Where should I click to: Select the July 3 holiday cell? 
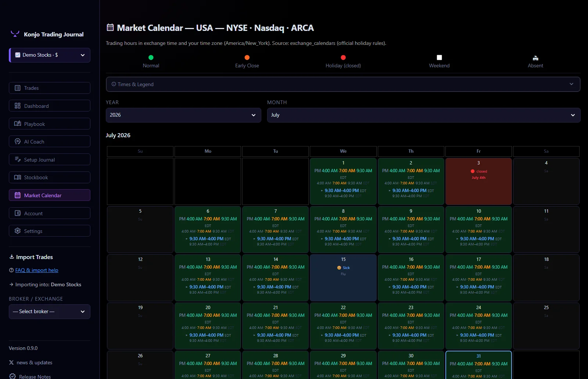click(x=478, y=181)
